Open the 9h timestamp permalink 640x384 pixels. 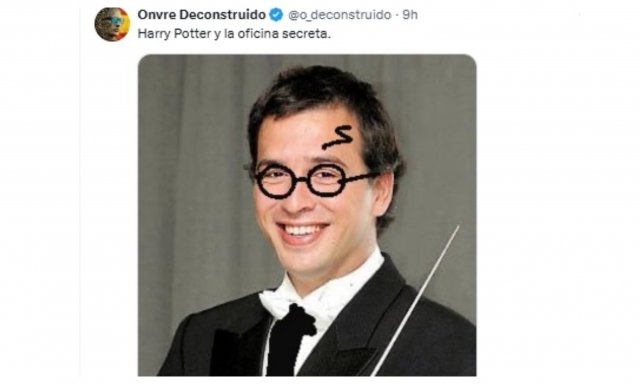[x=410, y=15]
